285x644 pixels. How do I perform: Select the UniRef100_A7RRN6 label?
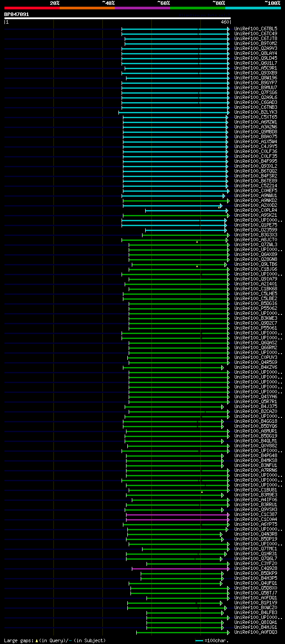(256, 470)
